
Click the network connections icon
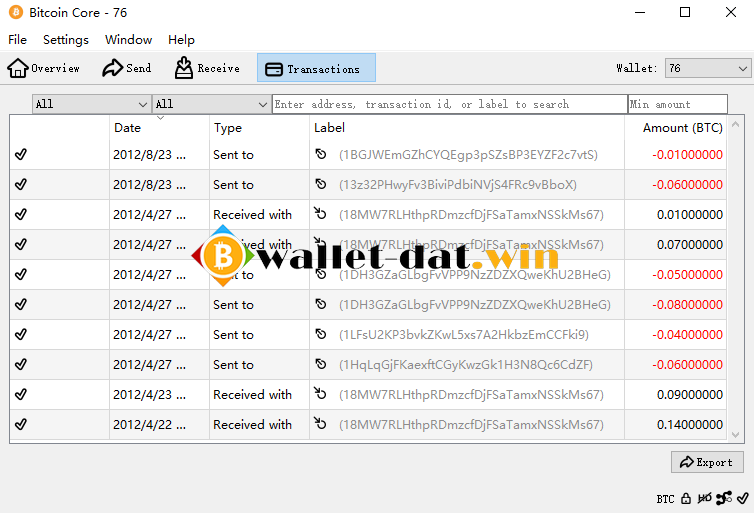(x=724, y=498)
